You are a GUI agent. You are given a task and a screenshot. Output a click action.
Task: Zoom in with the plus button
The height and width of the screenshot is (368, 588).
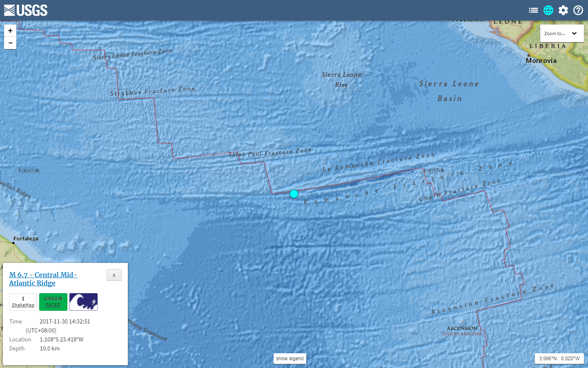click(10, 31)
